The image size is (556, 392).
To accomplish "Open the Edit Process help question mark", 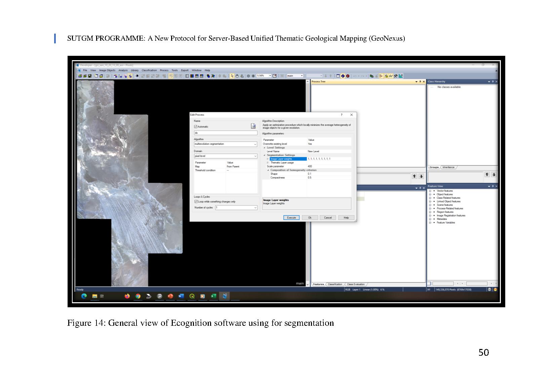I will pyautogui.click(x=342, y=115).
